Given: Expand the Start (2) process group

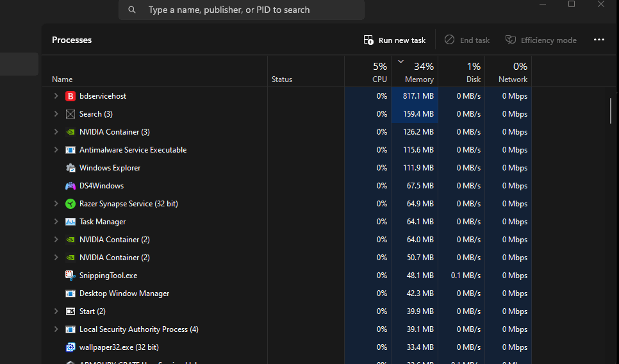Looking at the screenshot, I should (x=56, y=311).
